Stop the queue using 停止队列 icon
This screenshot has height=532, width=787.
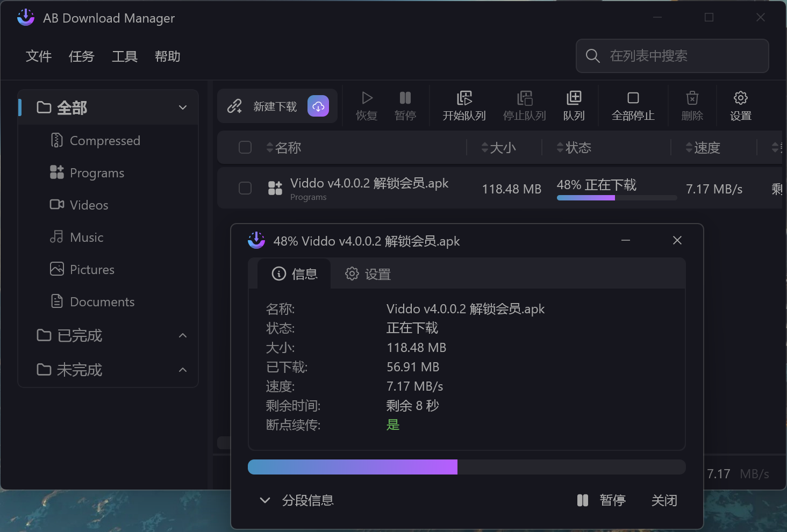[524, 105]
